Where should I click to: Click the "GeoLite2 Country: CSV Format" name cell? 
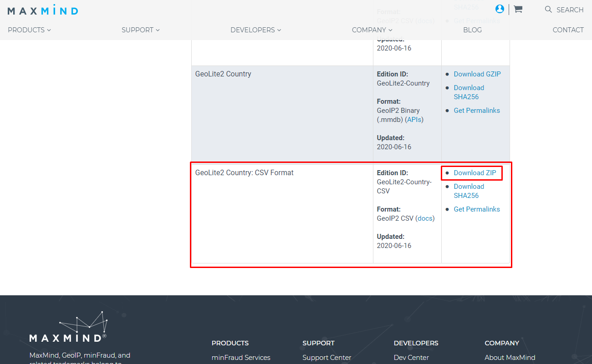[282, 214]
